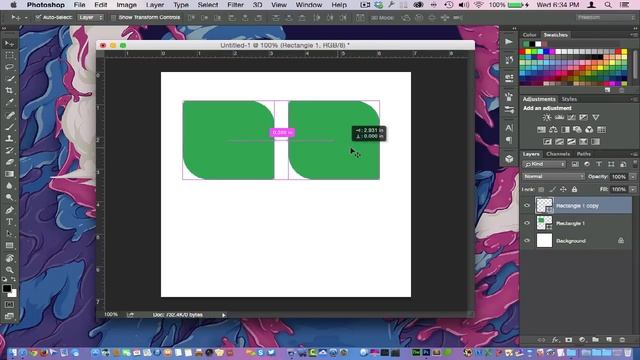Toggle layer filtering switch

[x=634, y=164]
